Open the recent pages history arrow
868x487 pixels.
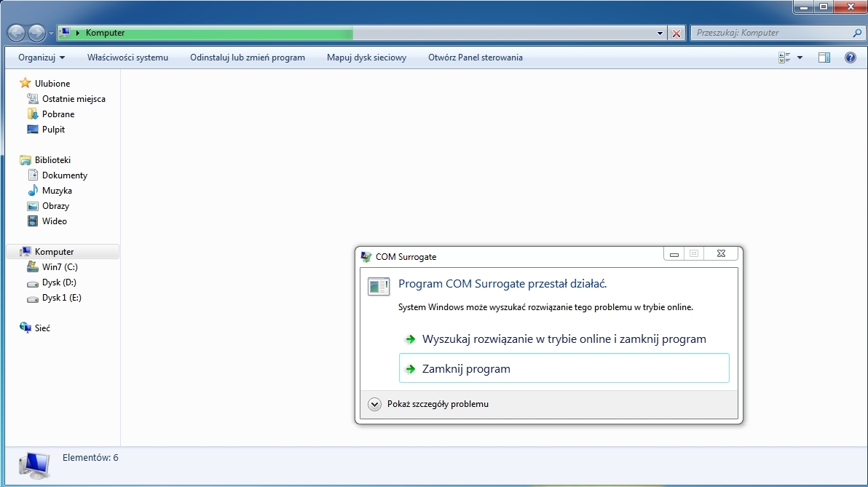[x=51, y=33]
